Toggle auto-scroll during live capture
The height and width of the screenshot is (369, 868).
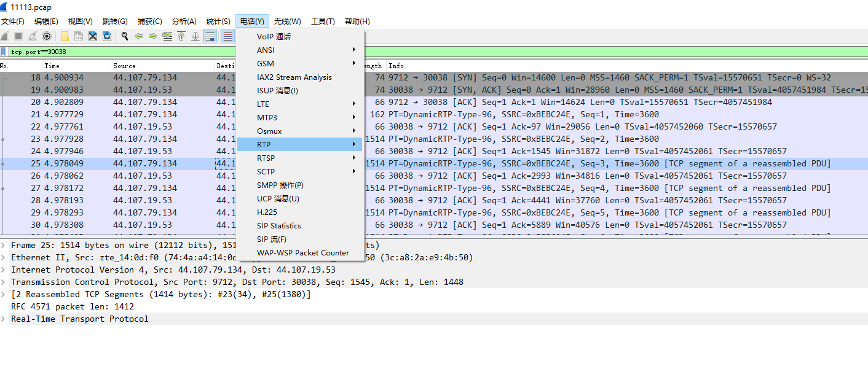pyautogui.click(x=210, y=36)
